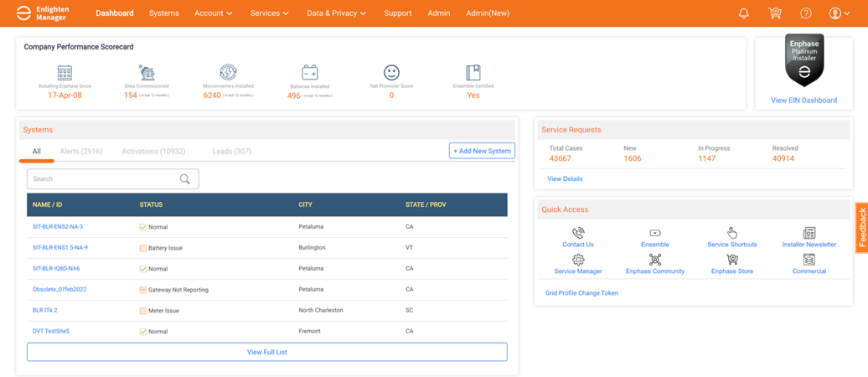This screenshot has width=868, height=377.
Task: Click the Batteries Installed icon
Action: (309, 73)
